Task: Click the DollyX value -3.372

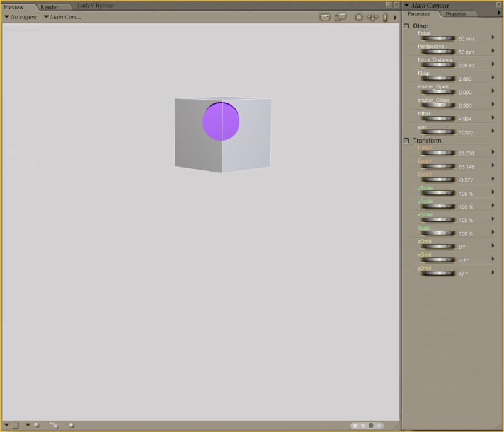Action: [466, 180]
